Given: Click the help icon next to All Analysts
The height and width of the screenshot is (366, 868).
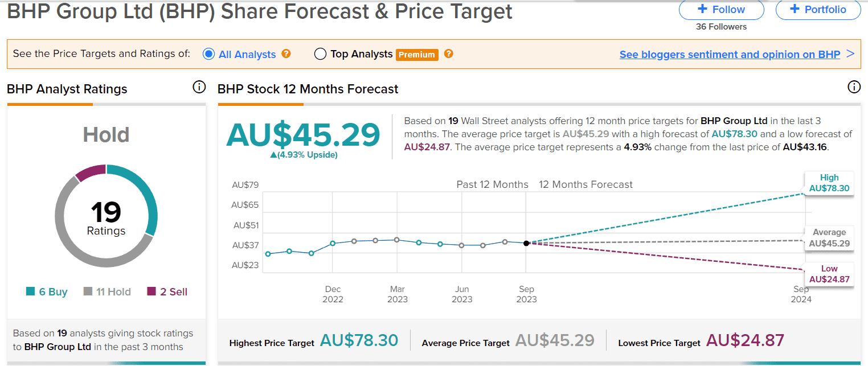Looking at the screenshot, I should (x=286, y=54).
